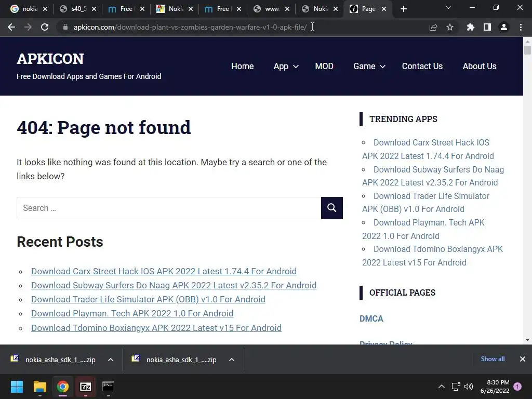
Task: Open the DMCA official page
Action: coord(371,318)
